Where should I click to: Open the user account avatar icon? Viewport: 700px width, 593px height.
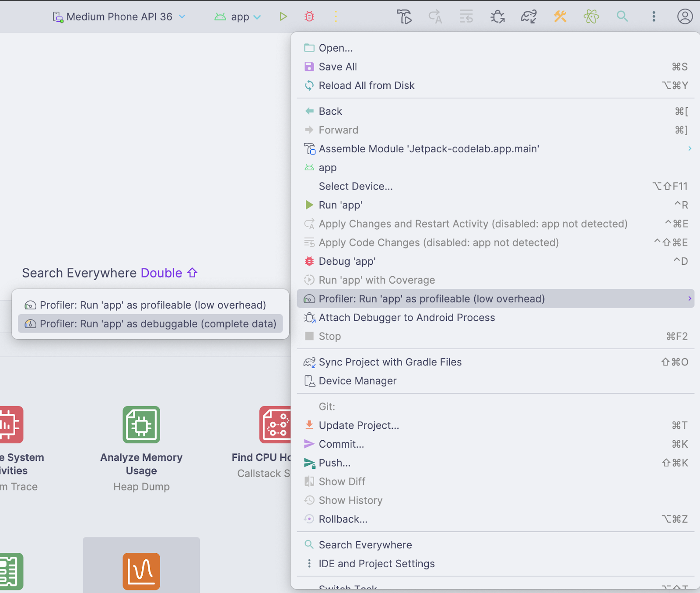(684, 17)
